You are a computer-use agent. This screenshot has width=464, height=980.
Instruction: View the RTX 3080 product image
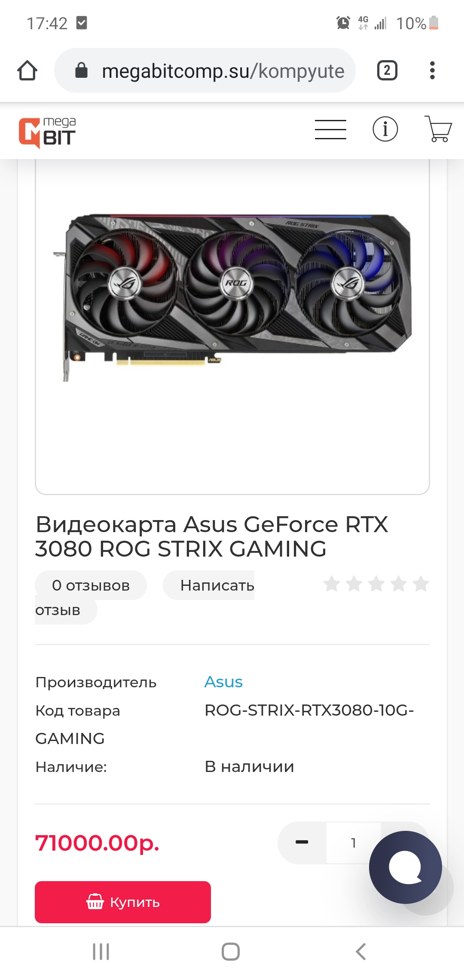pos(232,297)
